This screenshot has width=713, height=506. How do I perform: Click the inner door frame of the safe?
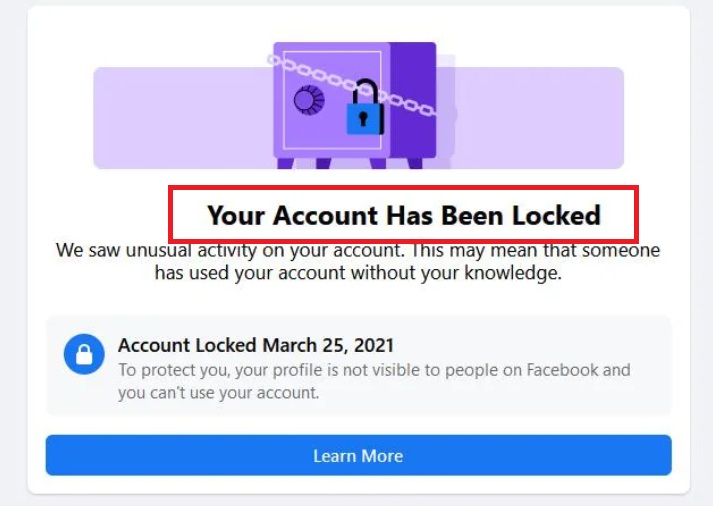pos(286,130)
